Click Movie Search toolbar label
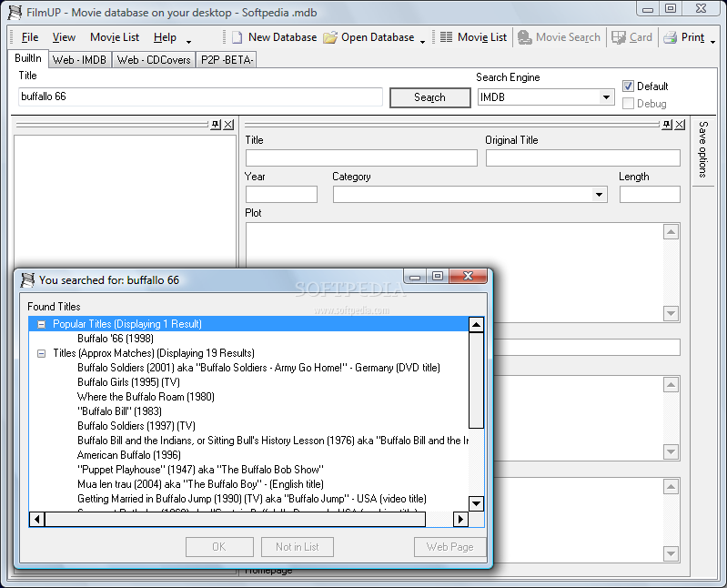 pyautogui.click(x=568, y=37)
